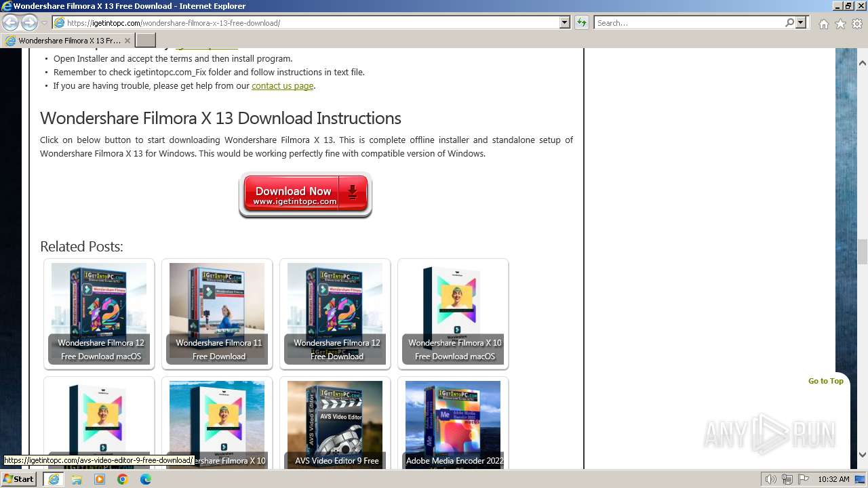Launch Google Chrome from the taskbar
The width and height of the screenshot is (868, 488).
coord(123,479)
